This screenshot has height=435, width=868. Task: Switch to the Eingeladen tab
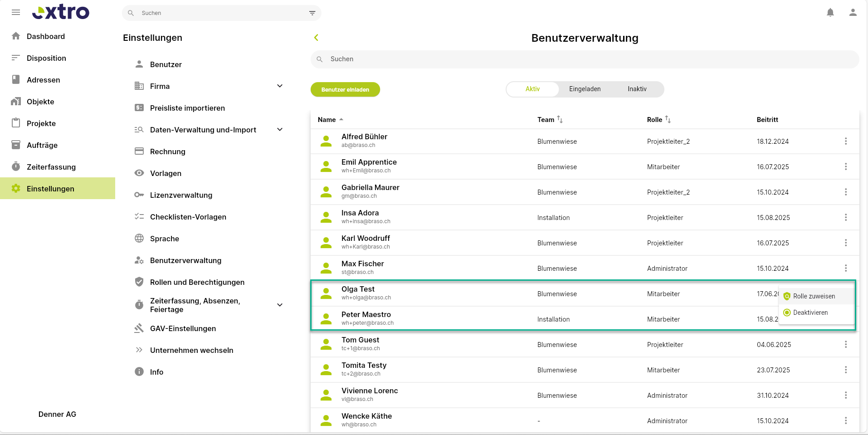[x=585, y=89]
